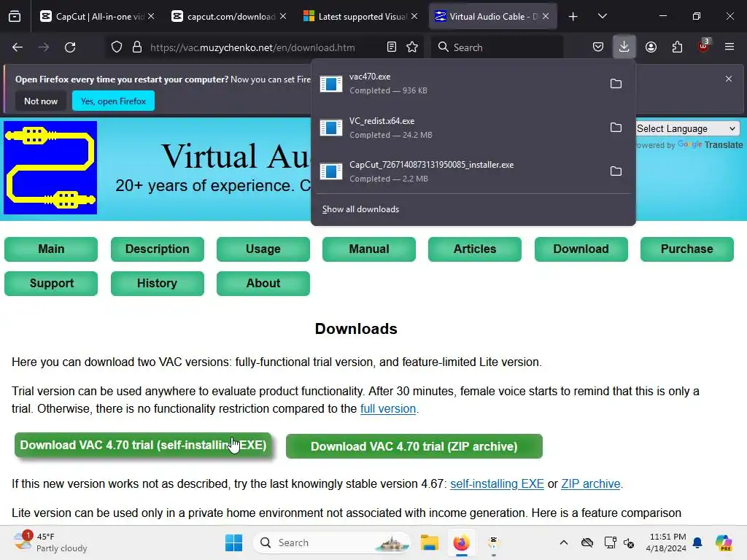Click Not now on Firefox startup prompt

pyautogui.click(x=41, y=101)
